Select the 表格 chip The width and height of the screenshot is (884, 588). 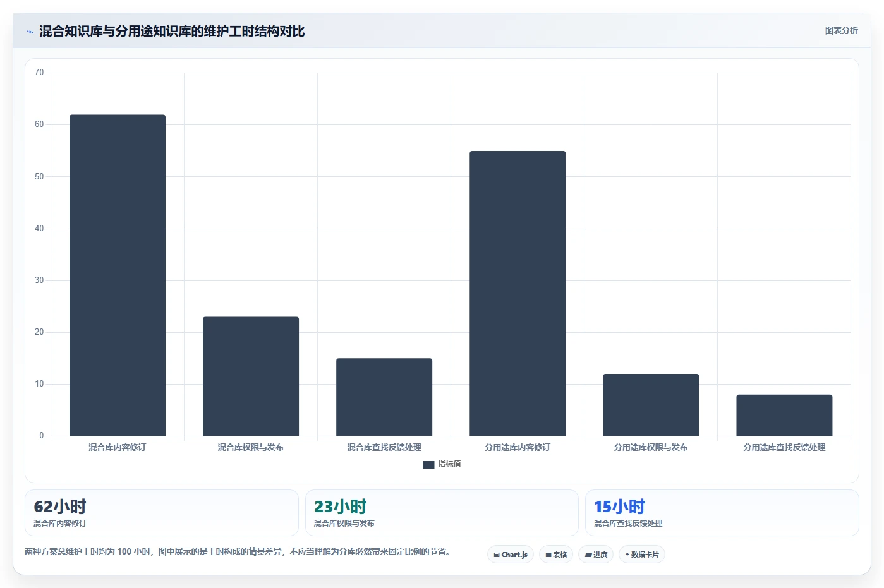pos(556,555)
